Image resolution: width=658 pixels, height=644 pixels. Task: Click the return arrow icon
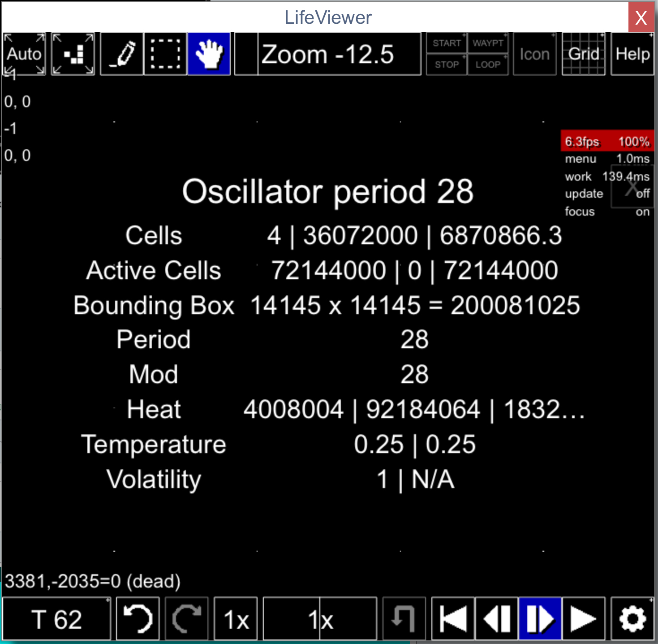[x=404, y=619]
